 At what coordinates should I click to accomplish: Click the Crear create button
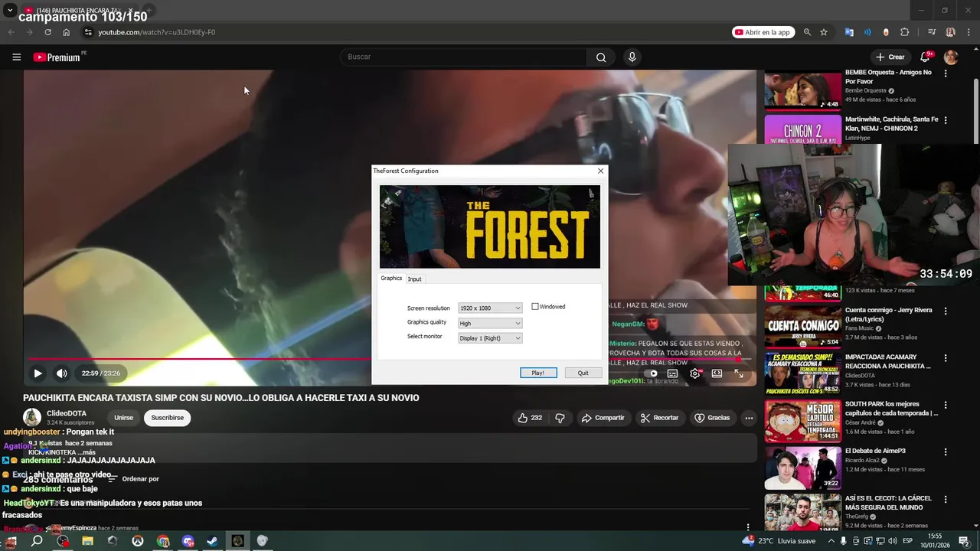click(890, 57)
